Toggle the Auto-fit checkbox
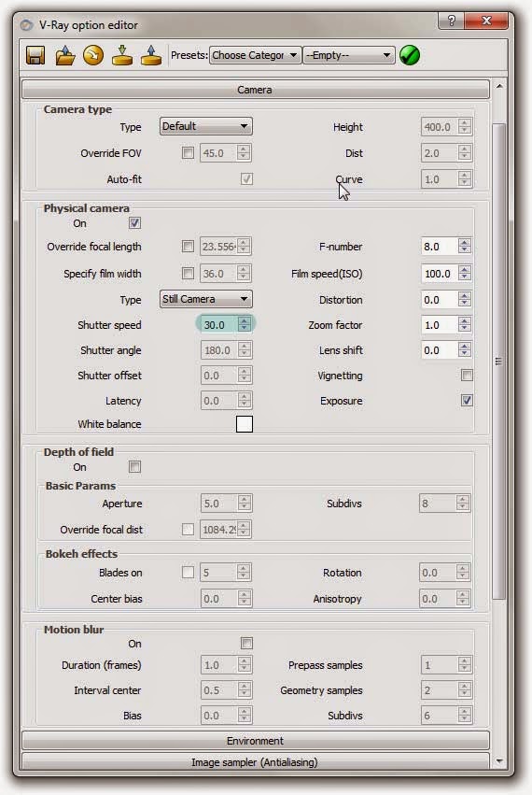Screen dimensions: 532x795 [246, 179]
